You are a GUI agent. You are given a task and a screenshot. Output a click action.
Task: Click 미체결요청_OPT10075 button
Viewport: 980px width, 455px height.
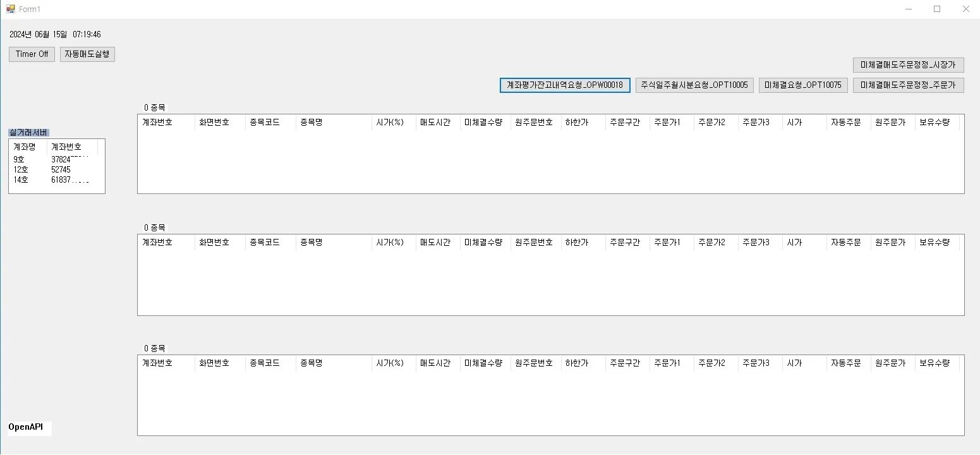[x=803, y=85]
